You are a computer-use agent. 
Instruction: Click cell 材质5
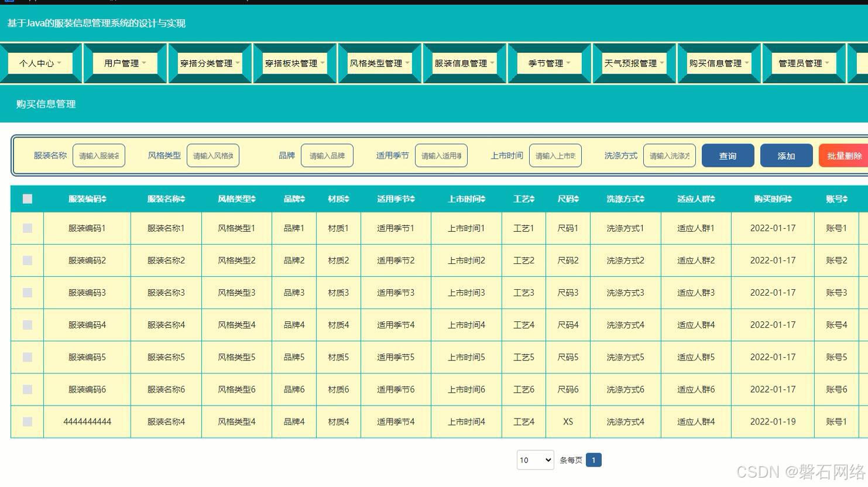click(x=338, y=357)
